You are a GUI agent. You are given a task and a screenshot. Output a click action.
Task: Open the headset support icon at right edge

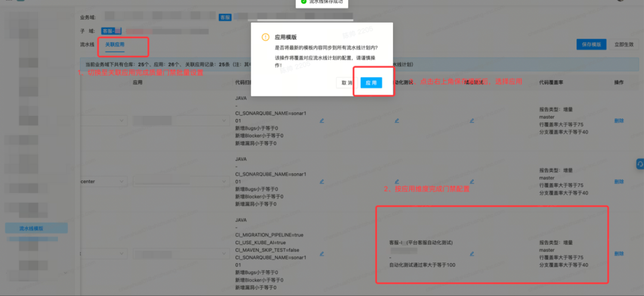(640, 164)
